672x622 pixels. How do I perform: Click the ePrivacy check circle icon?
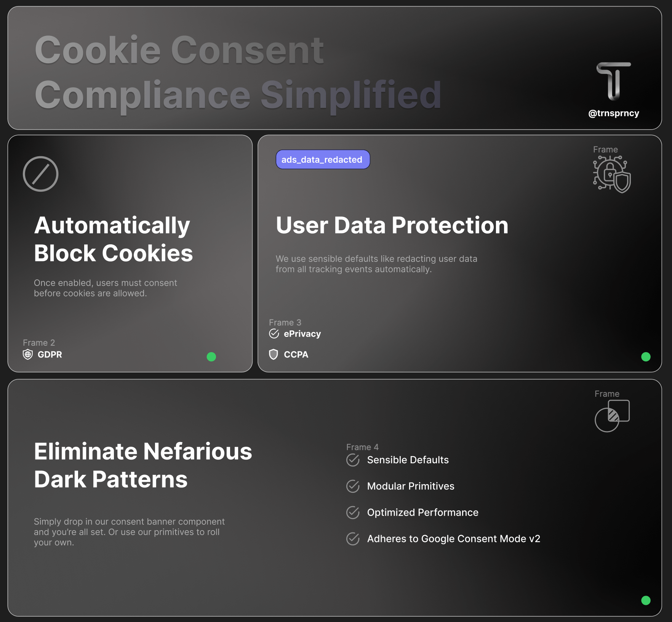[274, 334]
